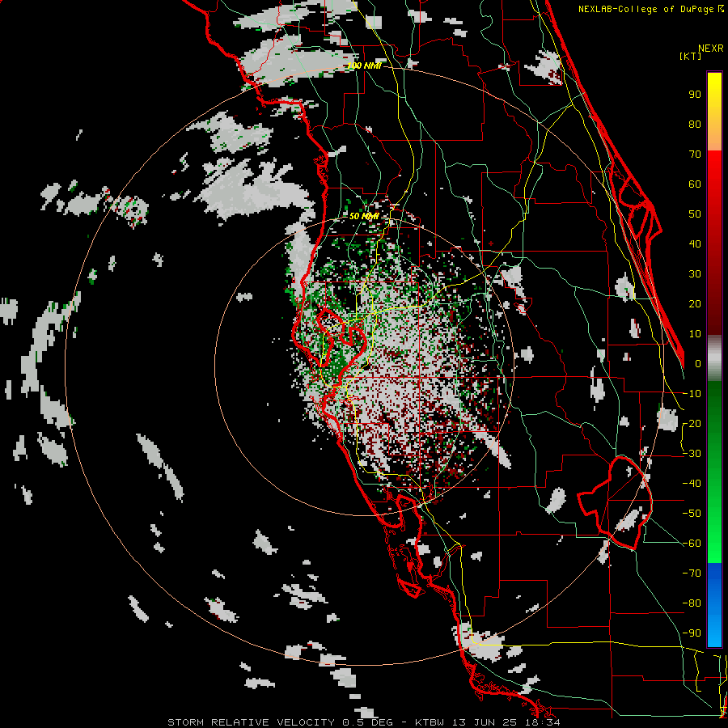Click the NEXR label above the color scale
Image resolution: width=728 pixels, height=728 pixels.
[x=710, y=49]
